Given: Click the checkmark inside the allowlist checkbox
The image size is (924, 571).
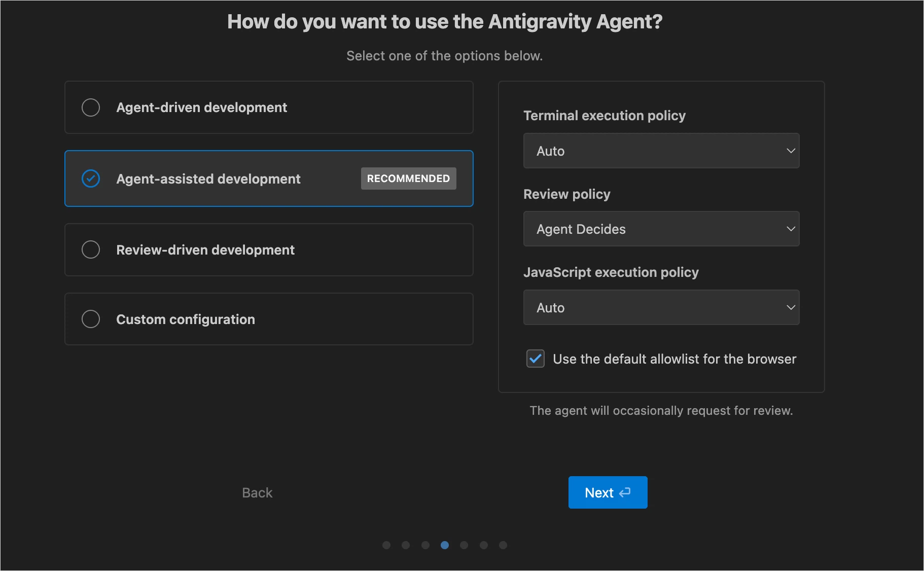Looking at the screenshot, I should [535, 359].
